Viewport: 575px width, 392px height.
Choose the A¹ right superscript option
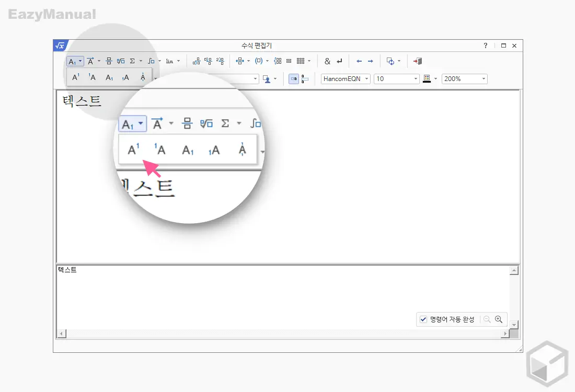pyautogui.click(x=76, y=77)
